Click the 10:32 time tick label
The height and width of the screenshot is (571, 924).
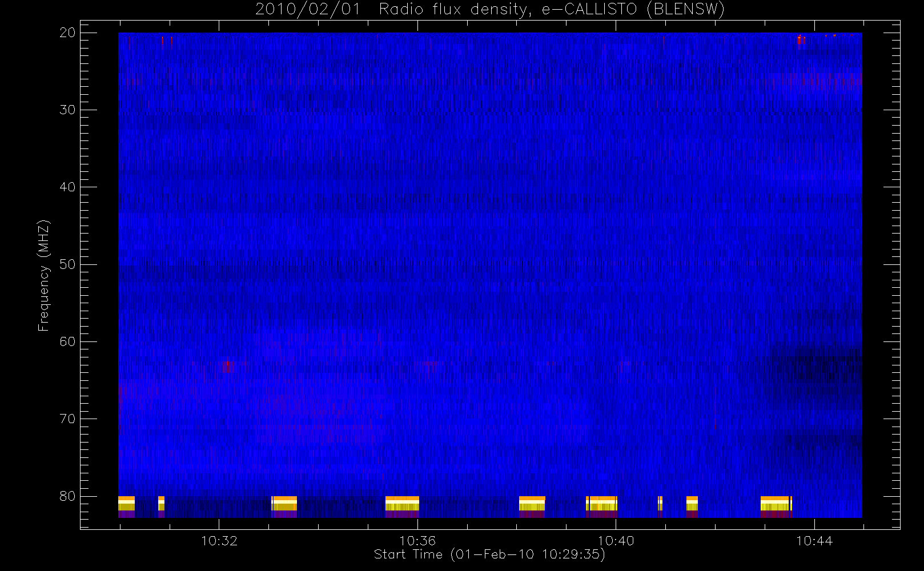[219, 541]
